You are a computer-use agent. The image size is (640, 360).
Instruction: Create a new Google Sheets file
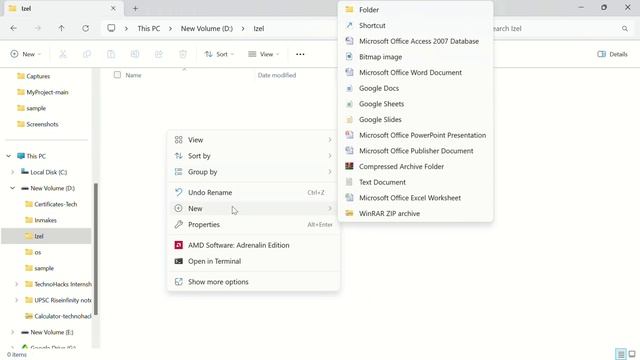pyautogui.click(x=416, y=104)
